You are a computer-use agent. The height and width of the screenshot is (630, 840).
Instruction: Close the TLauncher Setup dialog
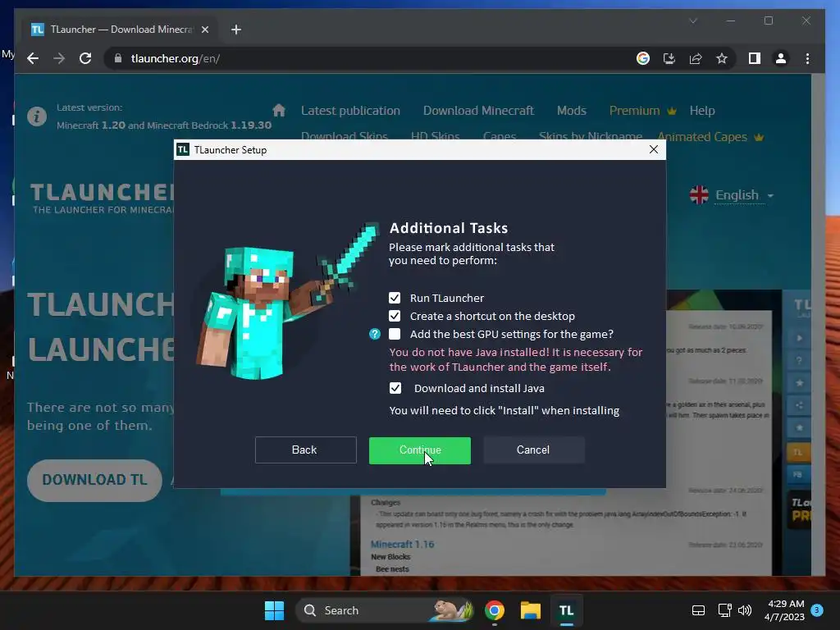point(654,149)
